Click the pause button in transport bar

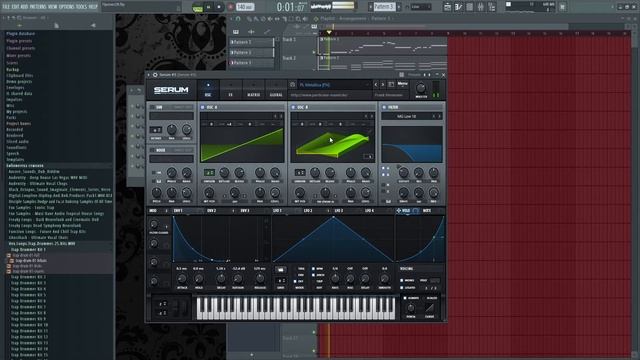pos(209,7)
